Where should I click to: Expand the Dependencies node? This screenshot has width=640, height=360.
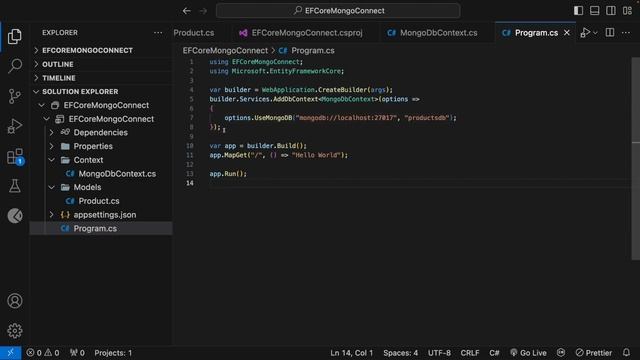(51, 133)
